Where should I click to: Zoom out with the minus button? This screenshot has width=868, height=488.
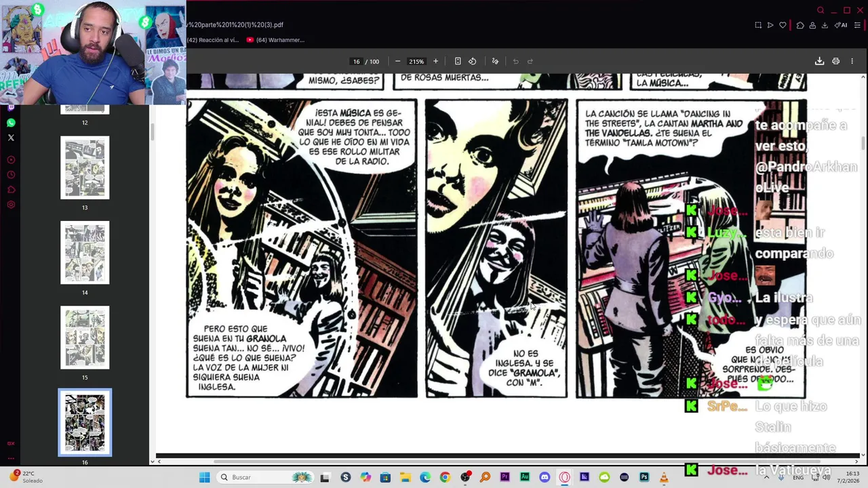(x=397, y=61)
